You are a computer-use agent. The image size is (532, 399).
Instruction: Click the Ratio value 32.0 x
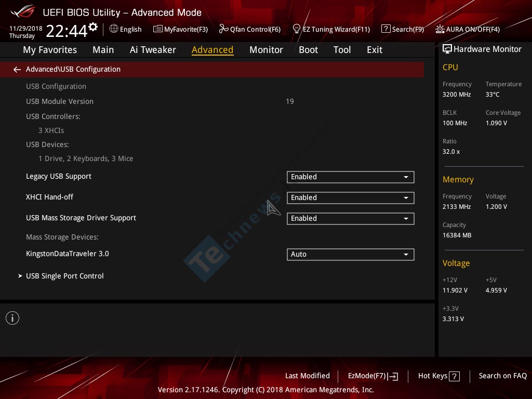pos(451,152)
